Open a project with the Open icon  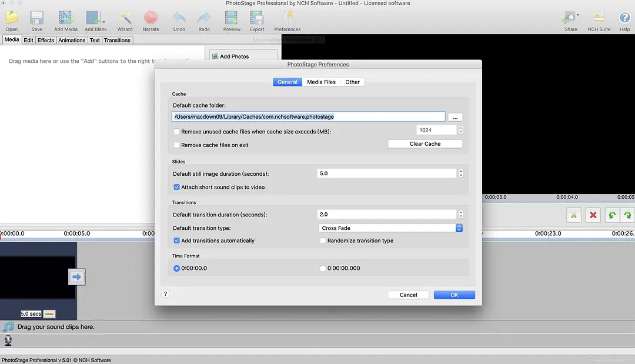coord(12,21)
